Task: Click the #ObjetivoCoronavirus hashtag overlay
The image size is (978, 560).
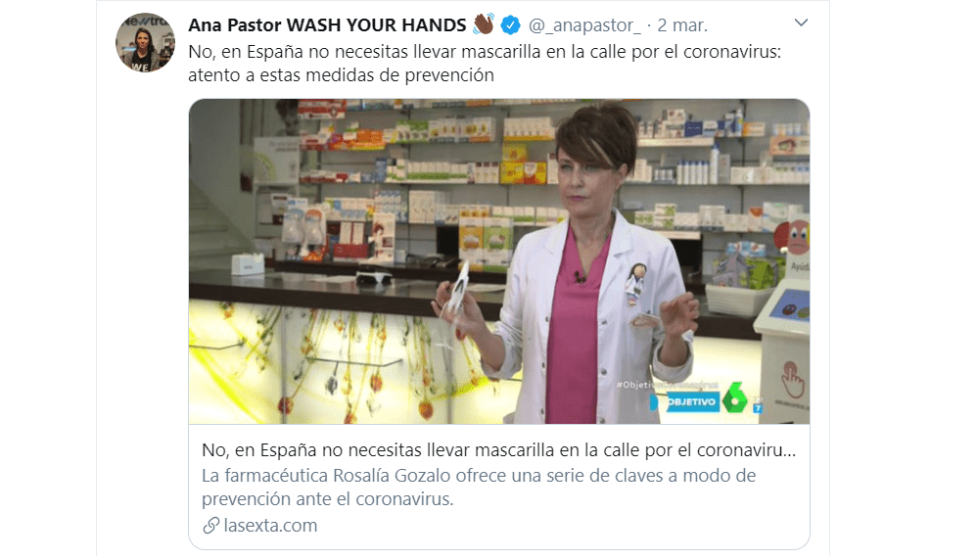Action: pyautogui.click(x=666, y=385)
